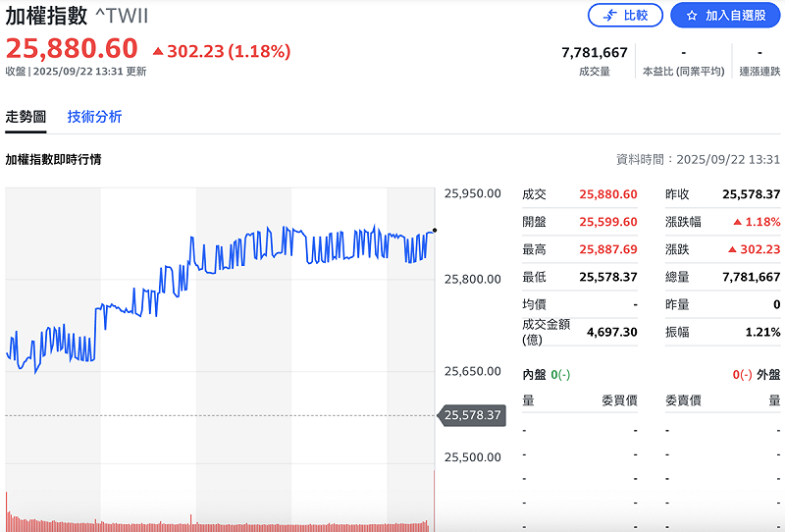The width and height of the screenshot is (785, 532).
Task: Click the 外盤 0(-) label
Action: pos(756,375)
